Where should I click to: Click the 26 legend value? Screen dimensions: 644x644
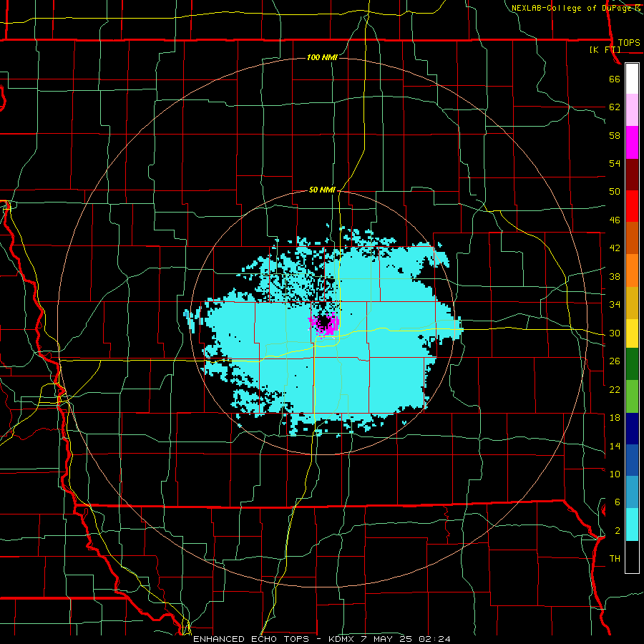[615, 361]
